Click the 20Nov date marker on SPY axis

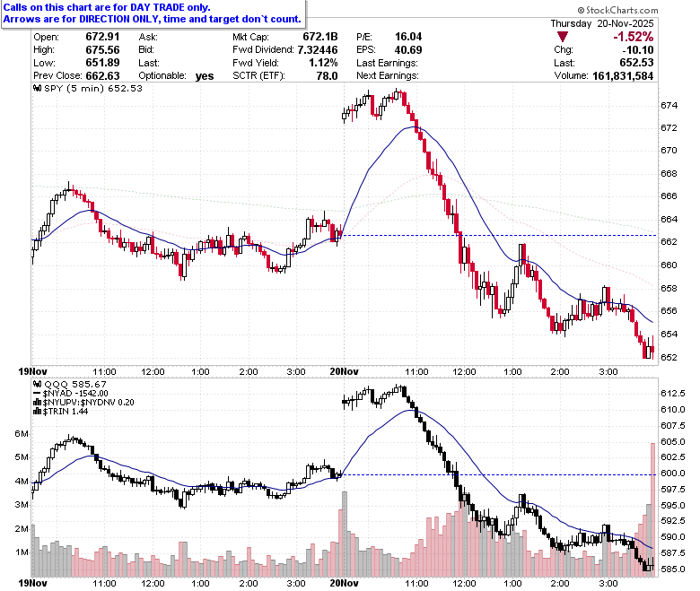tap(345, 371)
